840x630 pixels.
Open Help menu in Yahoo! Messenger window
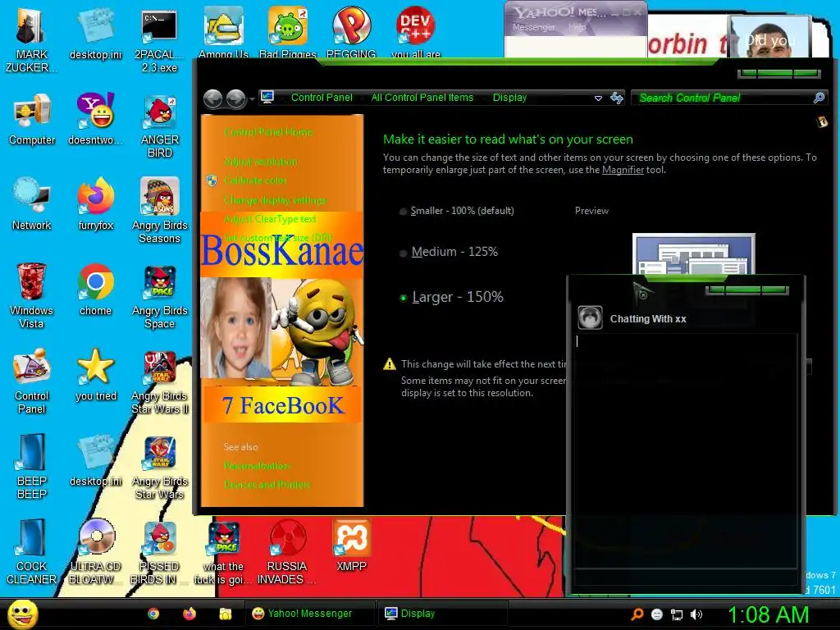(577, 27)
